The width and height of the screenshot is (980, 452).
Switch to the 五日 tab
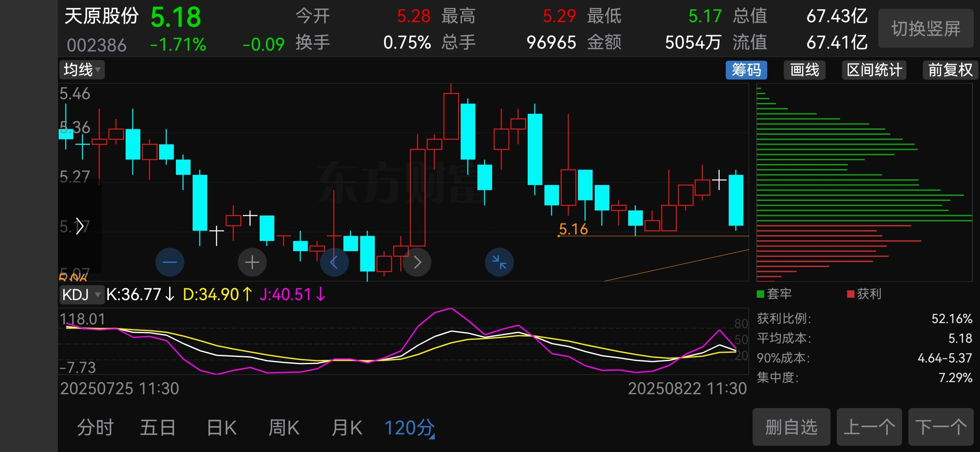(x=158, y=428)
